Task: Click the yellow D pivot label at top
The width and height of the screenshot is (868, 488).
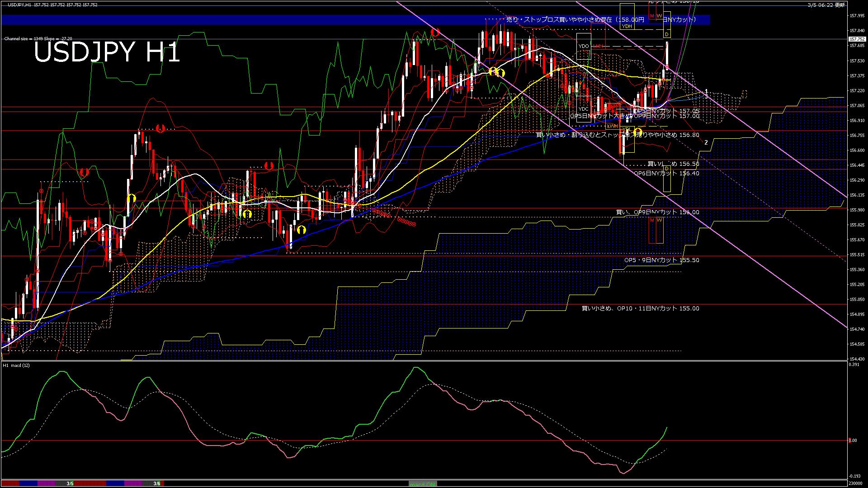Action: coord(666,34)
